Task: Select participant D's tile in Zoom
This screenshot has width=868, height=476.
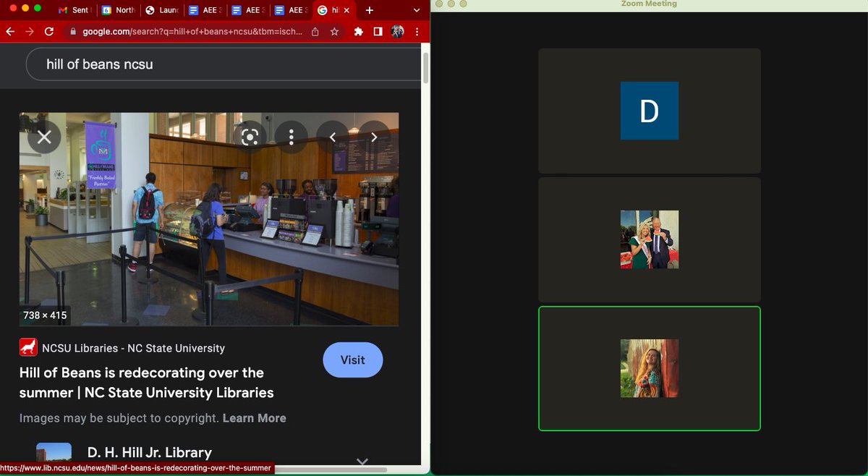Action: click(649, 111)
